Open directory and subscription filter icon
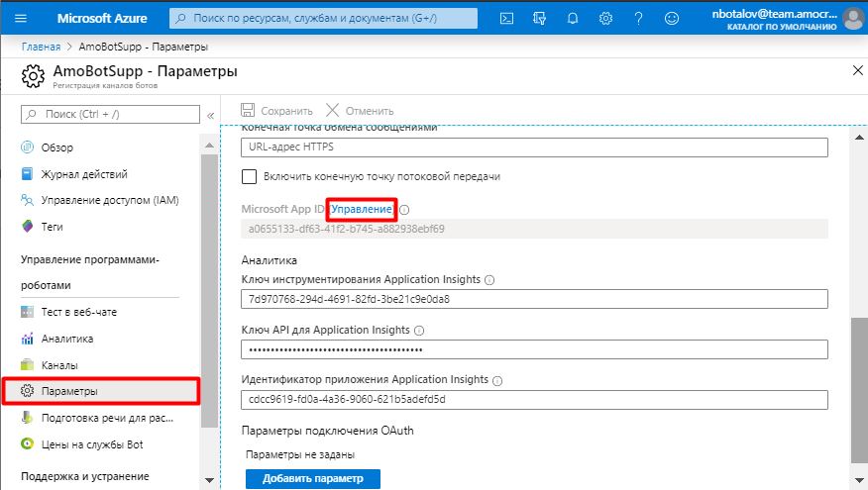 [539, 18]
